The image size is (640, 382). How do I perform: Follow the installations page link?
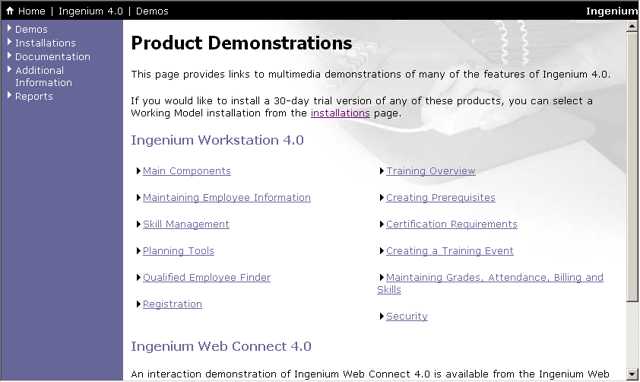click(x=340, y=113)
